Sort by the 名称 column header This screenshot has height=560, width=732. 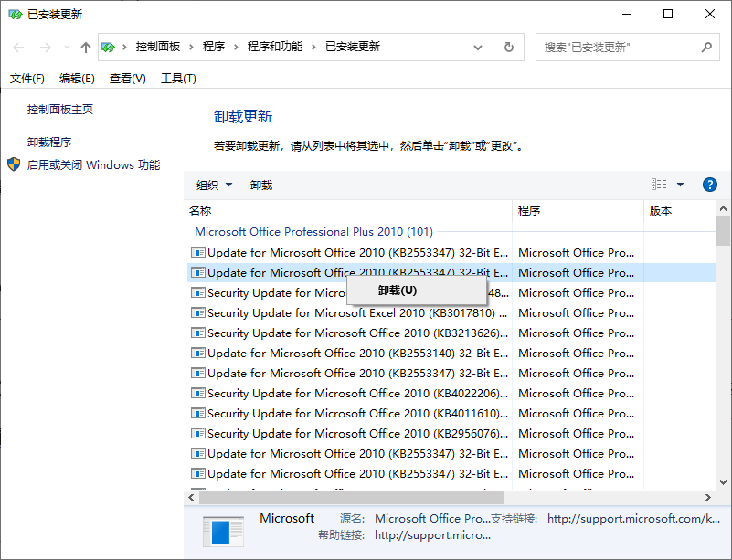pyautogui.click(x=348, y=211)
